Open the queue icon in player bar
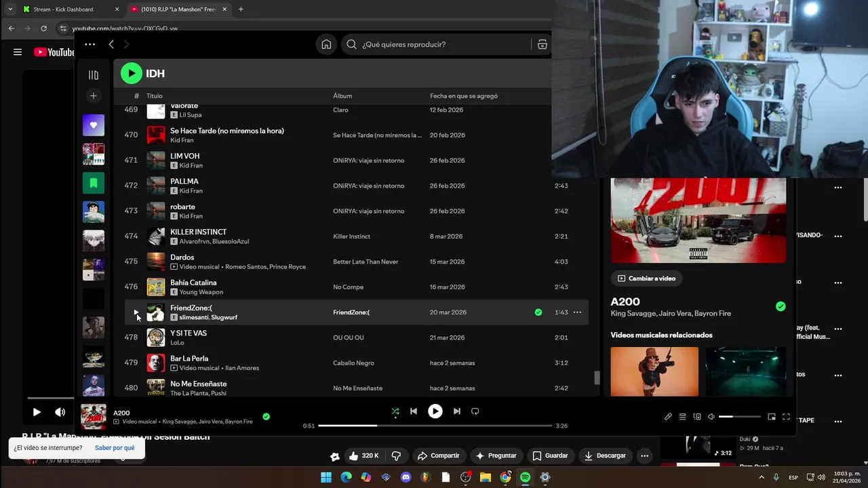 pyautogui.click(x=683, y=417)
